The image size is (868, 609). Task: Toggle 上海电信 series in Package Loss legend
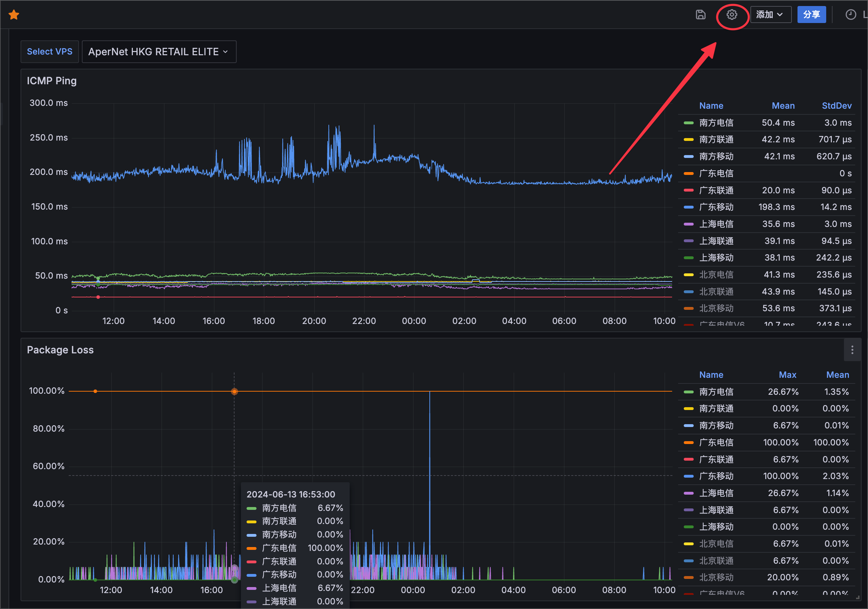point(716,493)
